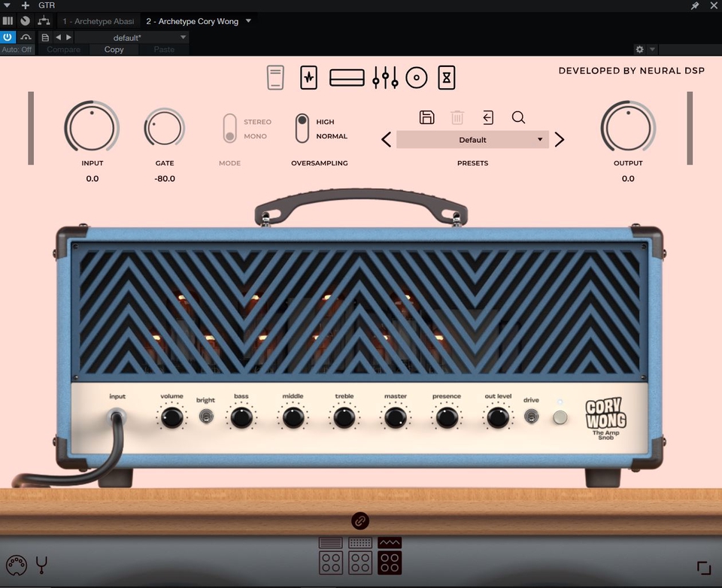Image resolution: width=722 pixels, height=588 pixels.
Task: Open the Default presets dropdown
Action: (x=472, y=140)
